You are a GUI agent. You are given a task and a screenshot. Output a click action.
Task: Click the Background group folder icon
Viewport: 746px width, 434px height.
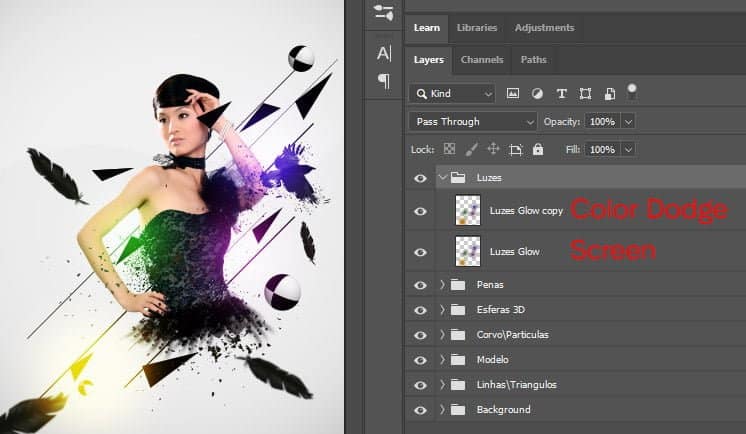tap(458, 410)
